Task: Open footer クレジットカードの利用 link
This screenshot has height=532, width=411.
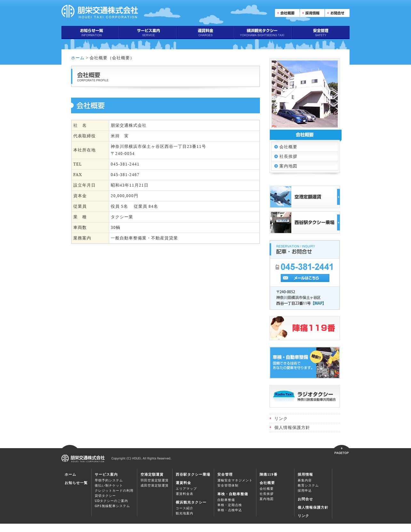Action: coord(114,491)
